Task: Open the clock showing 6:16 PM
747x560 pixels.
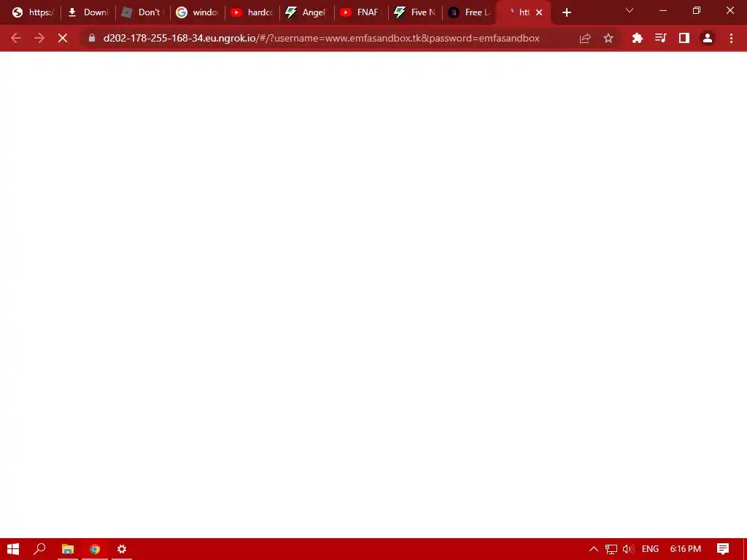Action: (x=686, y=549)
